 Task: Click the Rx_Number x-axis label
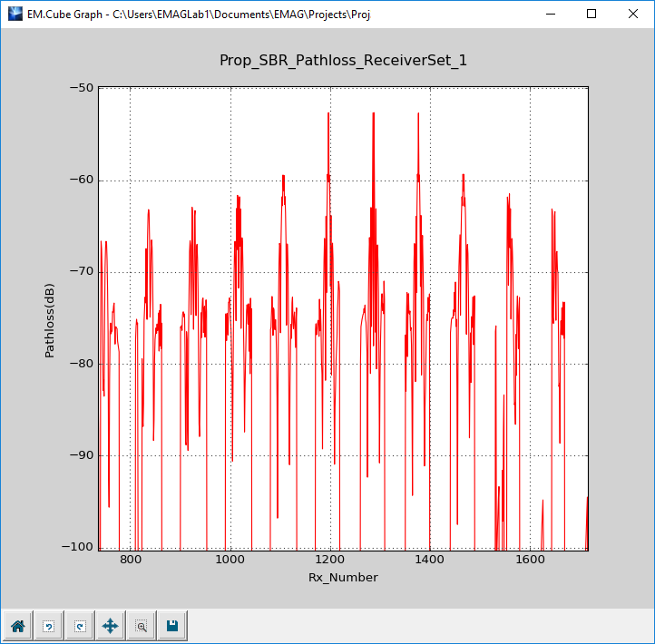pos(343,578)
